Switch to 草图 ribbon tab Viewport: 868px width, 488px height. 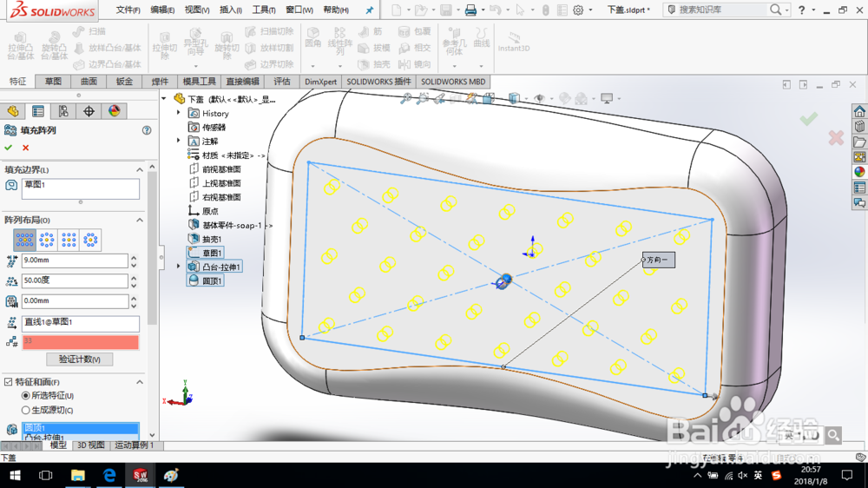tap(53, 82)
